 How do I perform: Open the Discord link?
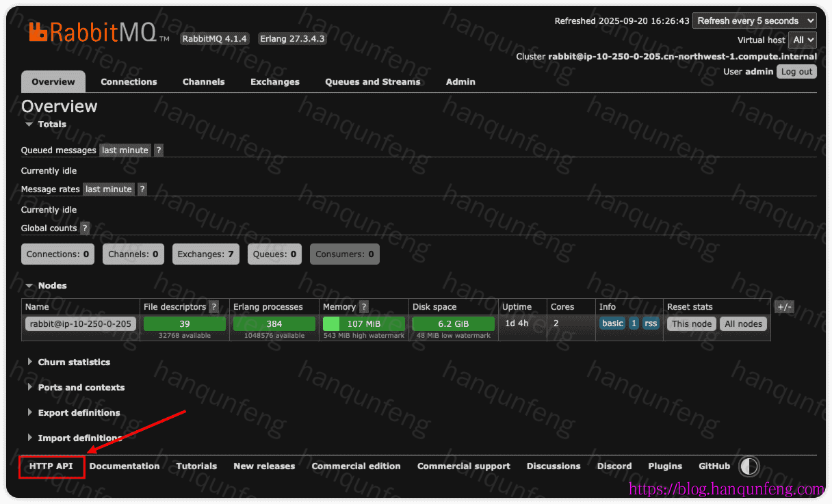[614, 466]
